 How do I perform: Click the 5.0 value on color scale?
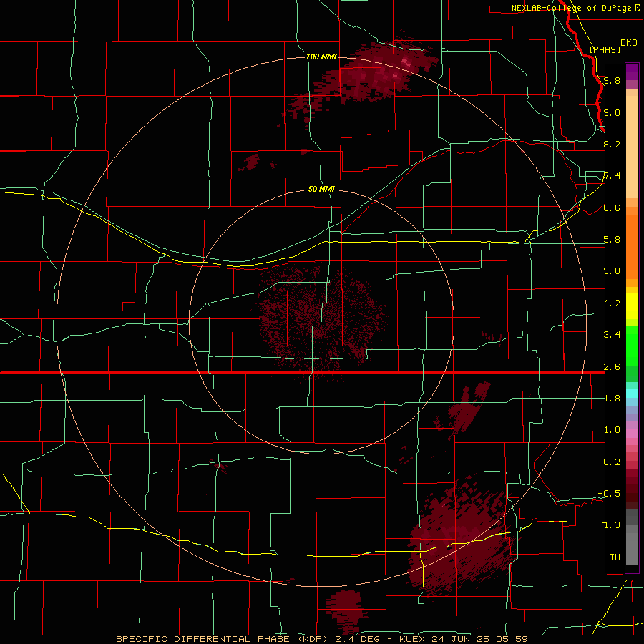612,271
